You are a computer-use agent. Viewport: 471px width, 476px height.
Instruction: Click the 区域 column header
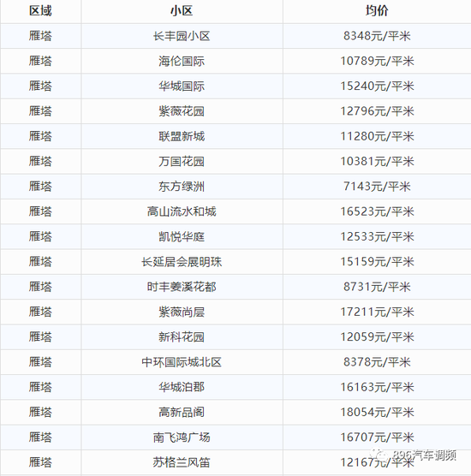pyautogui.click(x=40, y=11)
